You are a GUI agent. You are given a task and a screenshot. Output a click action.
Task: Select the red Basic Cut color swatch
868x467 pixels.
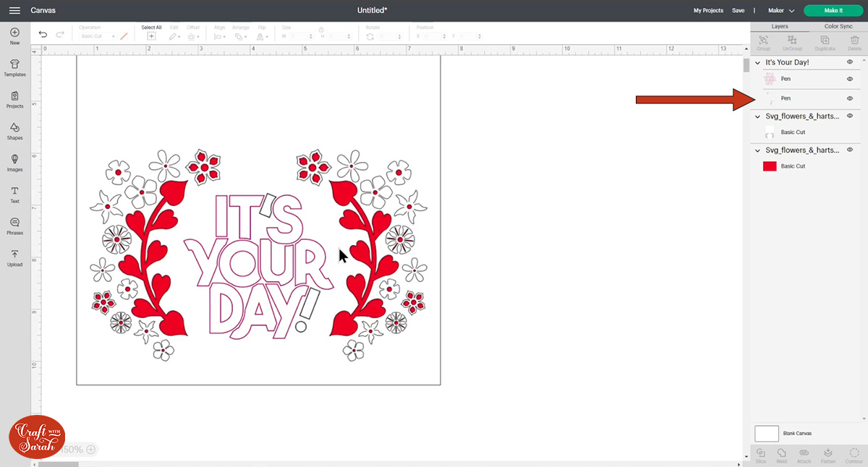pos(770,166)
